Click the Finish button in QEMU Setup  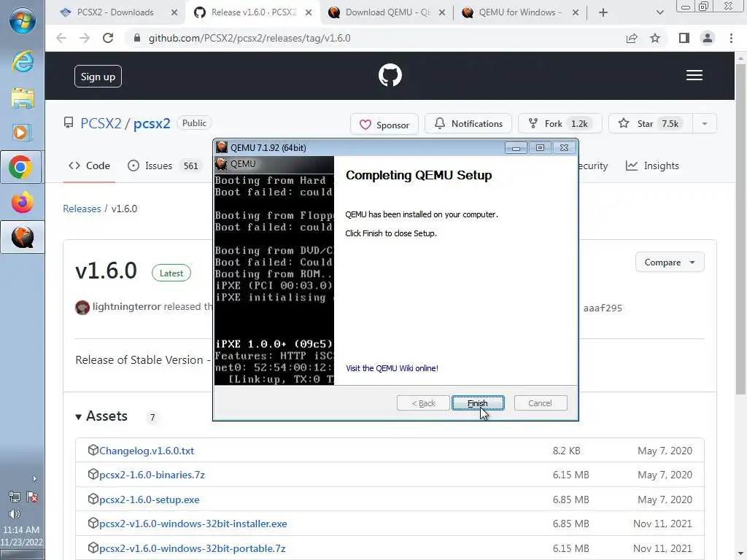pyautogui.click(x=477, y=402)
